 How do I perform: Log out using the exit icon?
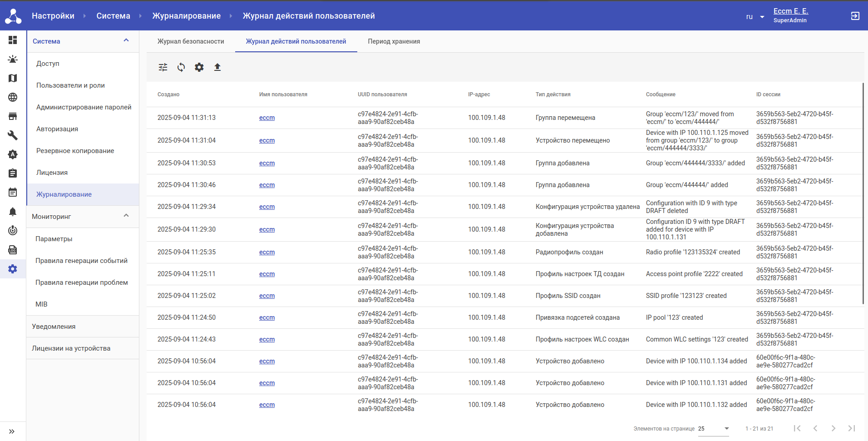855,16
